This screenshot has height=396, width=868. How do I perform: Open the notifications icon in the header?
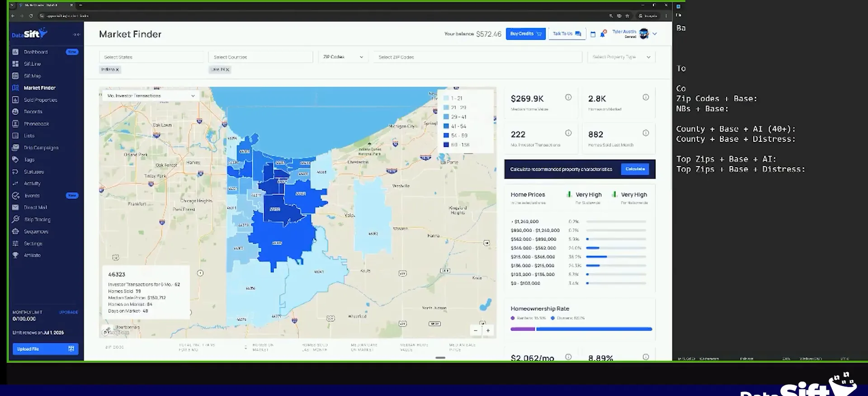(603, 34)
